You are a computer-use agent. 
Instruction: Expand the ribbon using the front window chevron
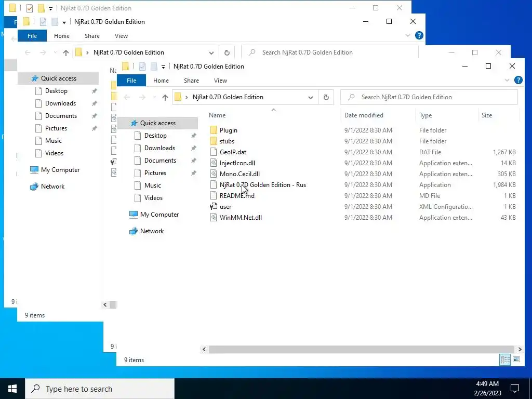click(x=507, y=81)
